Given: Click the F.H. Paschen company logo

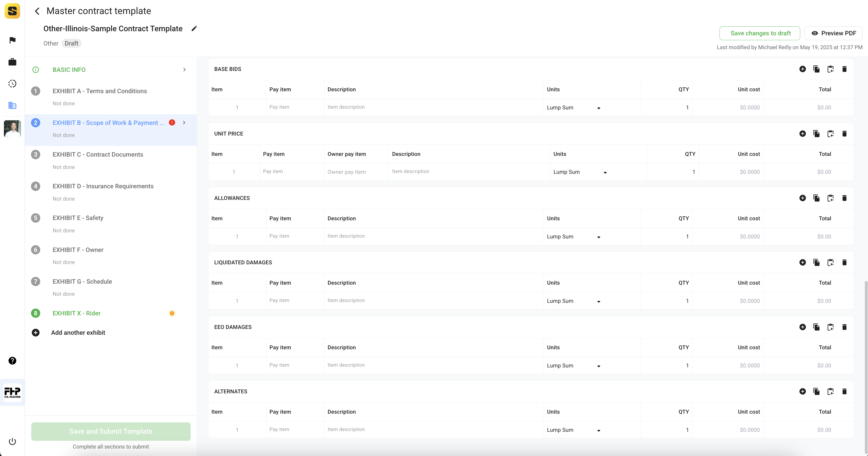Looking at the screenshot, I should tap(12, 392).
